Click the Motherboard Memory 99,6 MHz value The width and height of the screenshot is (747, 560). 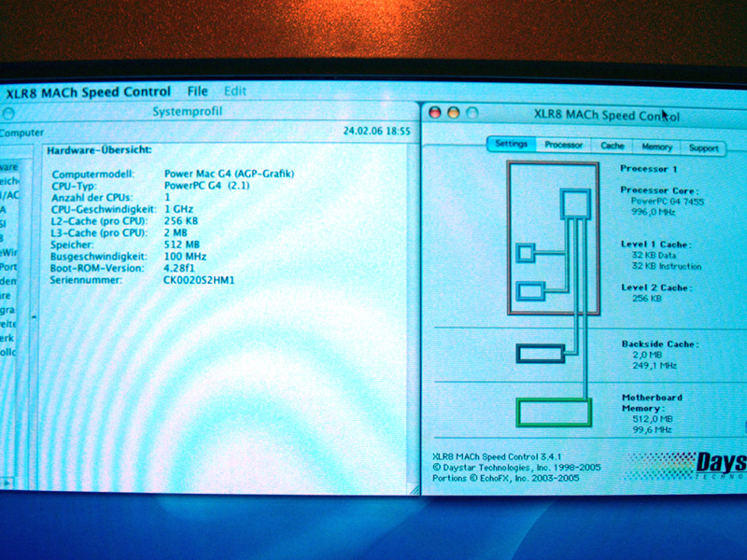(652, 429)
